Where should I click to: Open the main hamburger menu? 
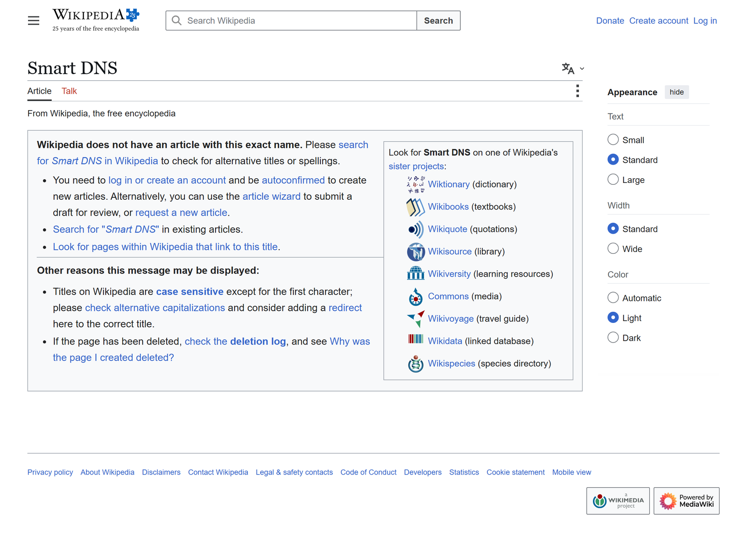click(34, 21)
